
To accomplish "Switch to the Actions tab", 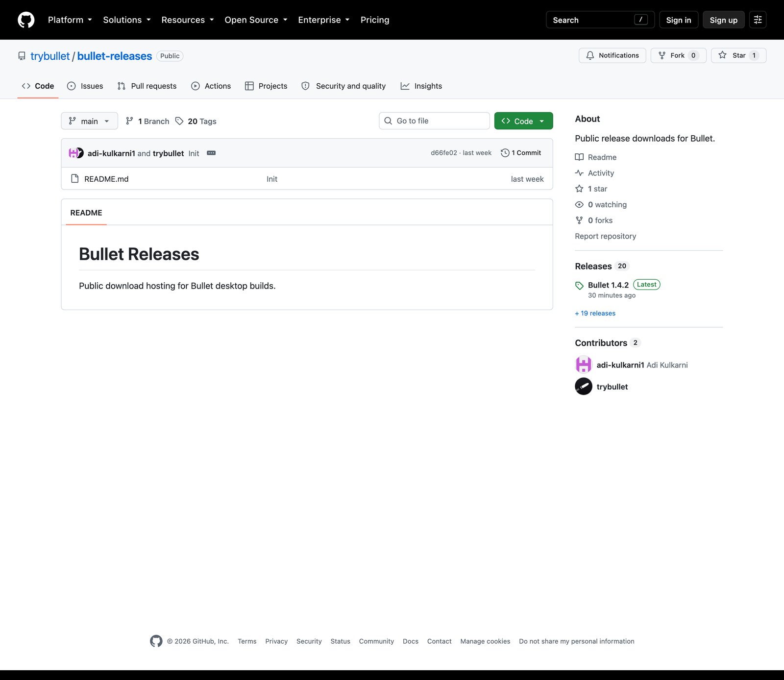I will (211, 86).
